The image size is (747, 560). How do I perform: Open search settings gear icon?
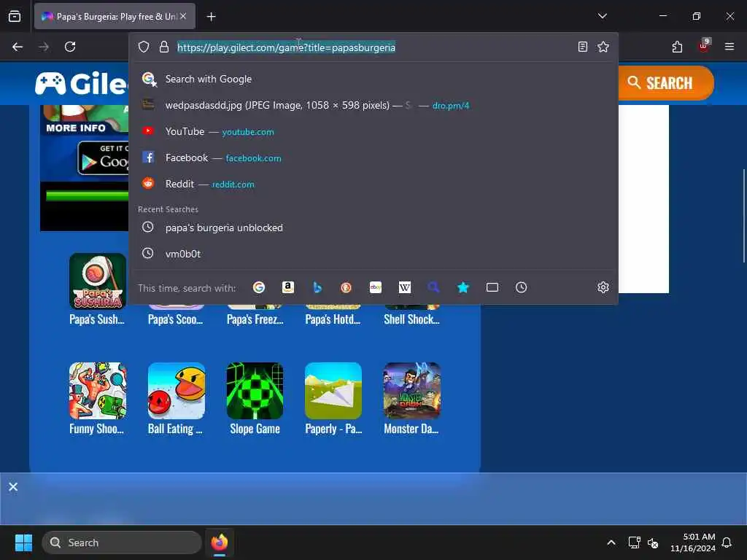(603, 287)
